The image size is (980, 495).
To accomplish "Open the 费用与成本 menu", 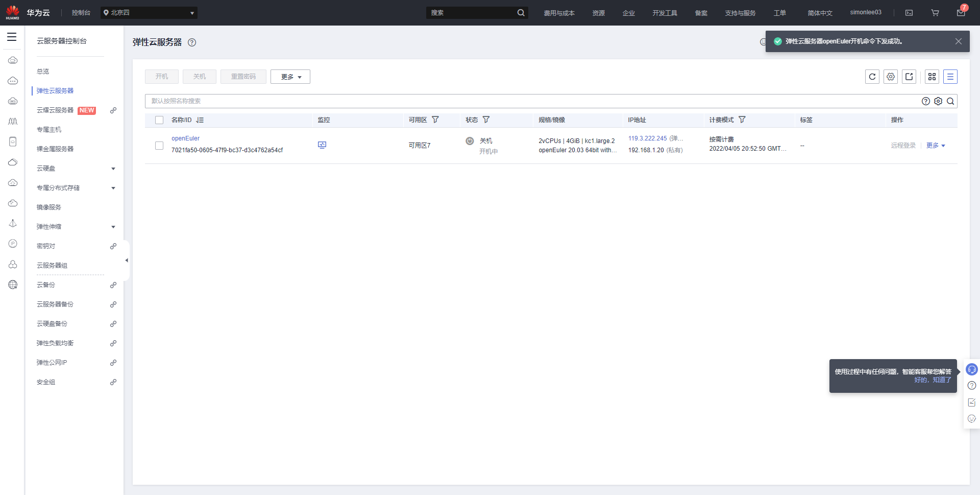I will (x=559, y=13).
